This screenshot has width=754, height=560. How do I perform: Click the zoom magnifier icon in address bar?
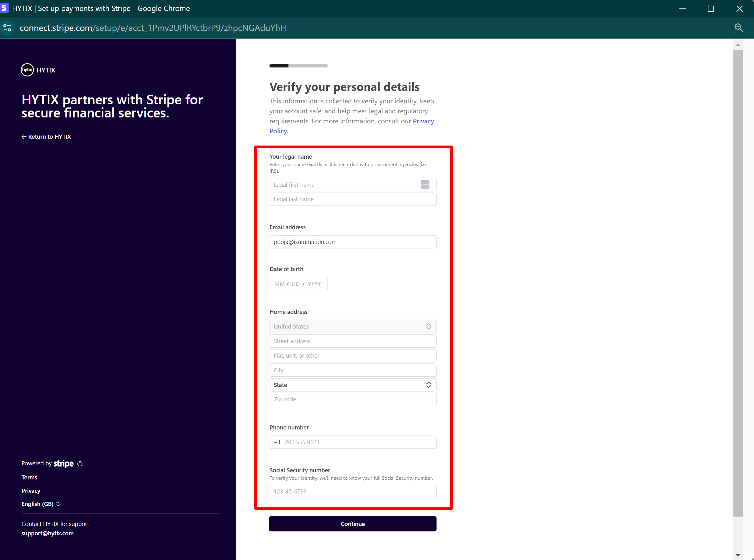(738, 28)
